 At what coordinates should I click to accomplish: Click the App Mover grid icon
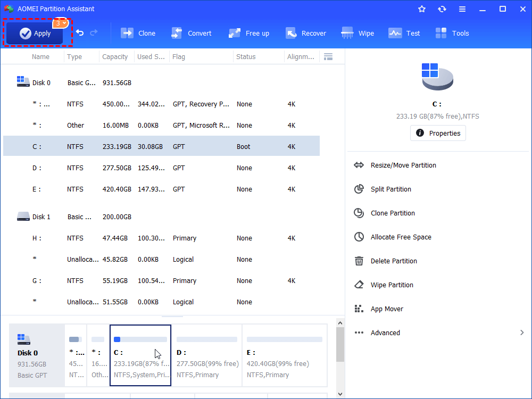pyautogui.click(x=359, y=309)
